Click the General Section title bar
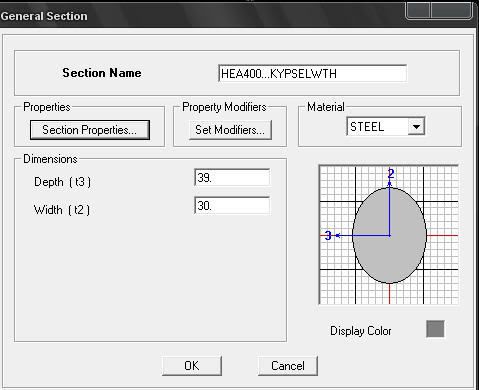 200,16
